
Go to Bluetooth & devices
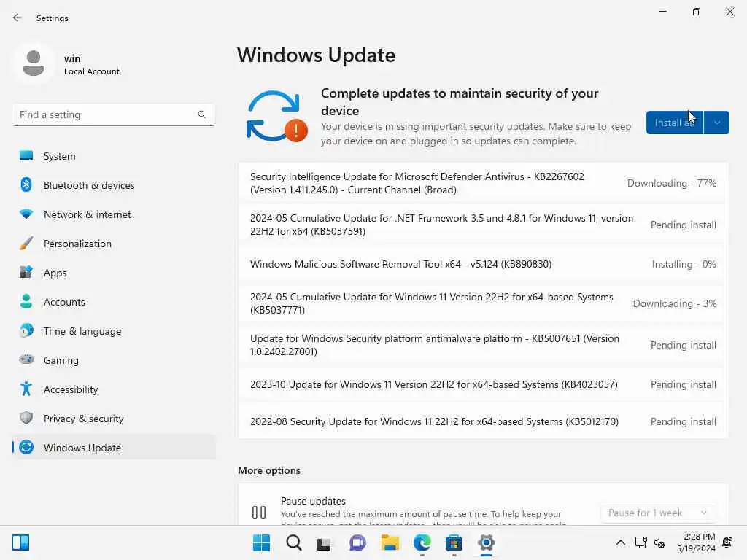pos(113,184)
